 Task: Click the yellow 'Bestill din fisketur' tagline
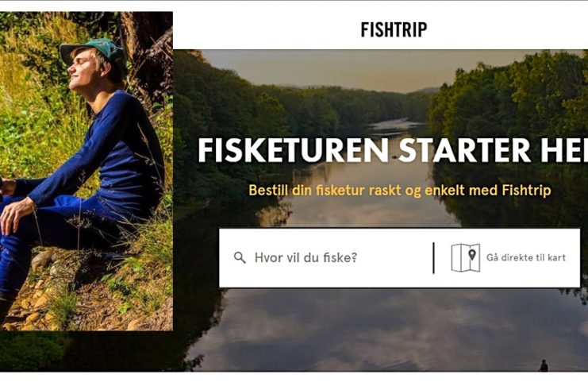tap(400, 190)
